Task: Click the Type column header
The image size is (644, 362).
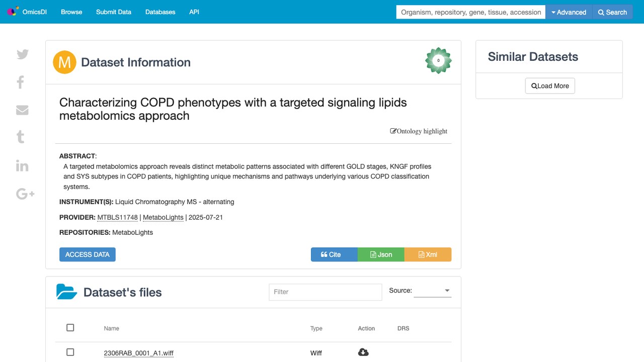Action: 316,328
